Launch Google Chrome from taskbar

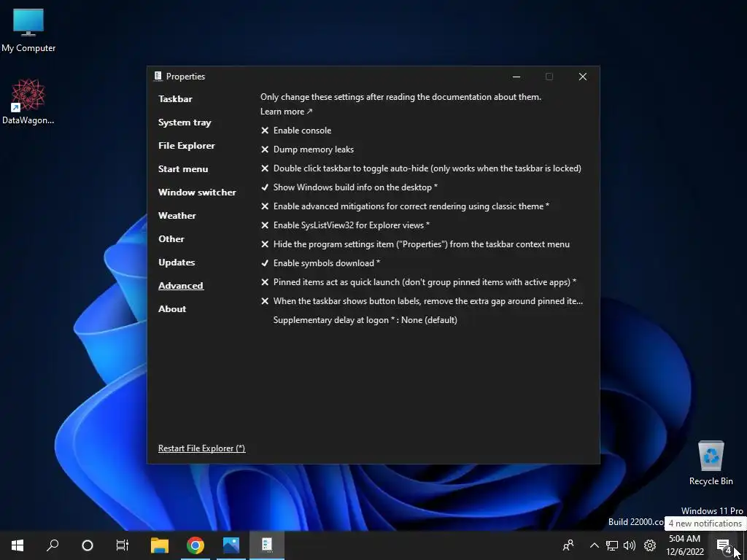point(196,545)
